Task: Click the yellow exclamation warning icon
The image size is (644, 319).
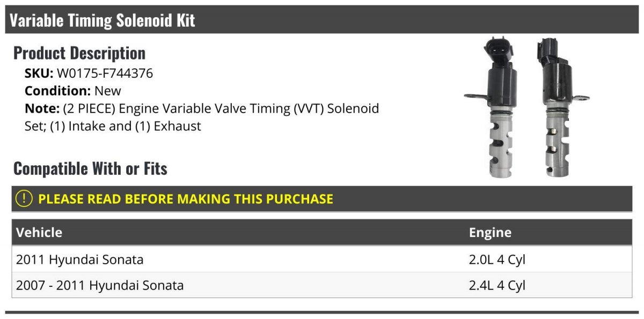Action: pyautogui.click(x=24, y=199)
